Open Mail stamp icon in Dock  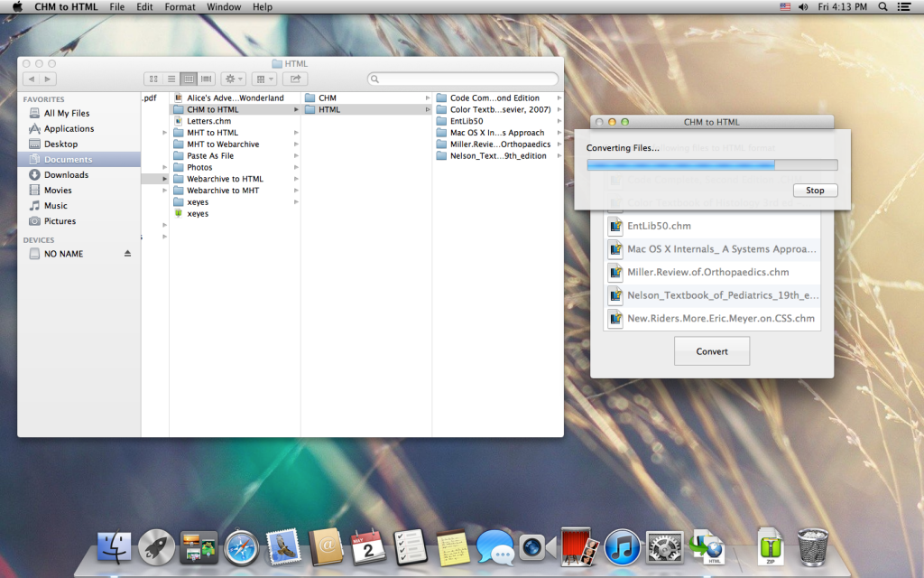[x=283, y=546]
